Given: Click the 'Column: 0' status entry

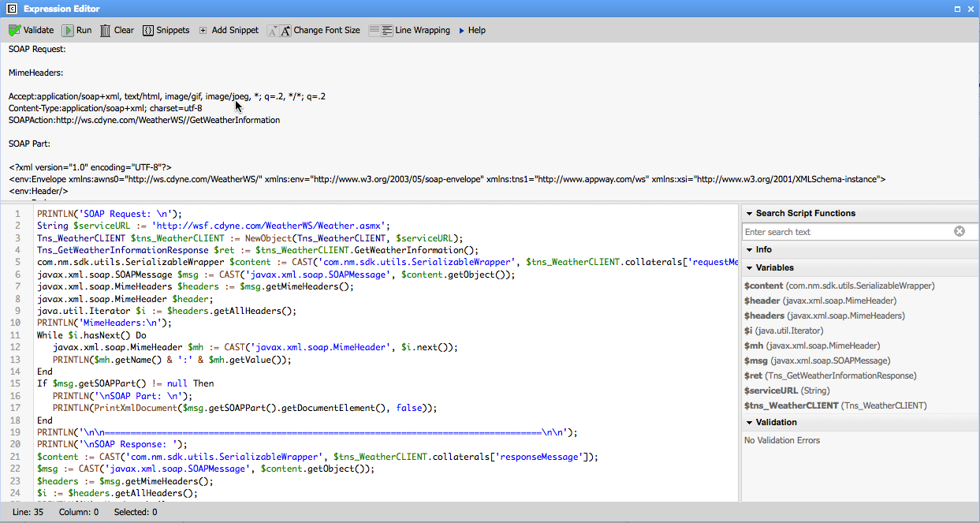Looking at the screenshot, I should (78, 512).
